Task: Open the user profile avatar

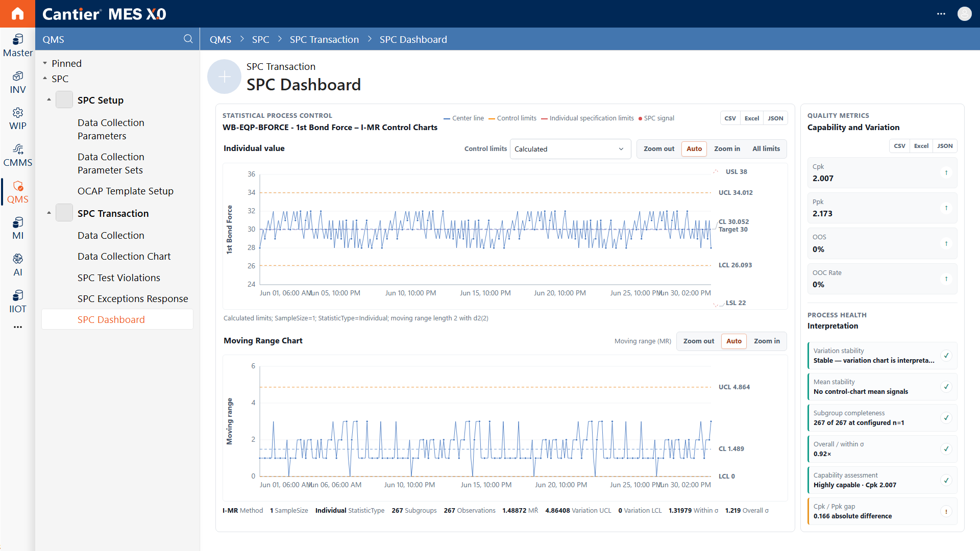Action: click(x=964, y=14)
